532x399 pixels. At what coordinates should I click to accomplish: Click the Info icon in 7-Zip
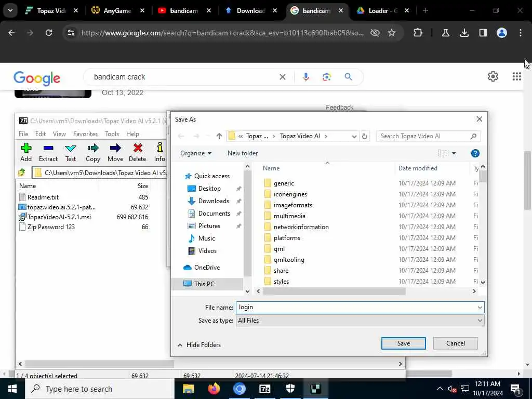159,152
